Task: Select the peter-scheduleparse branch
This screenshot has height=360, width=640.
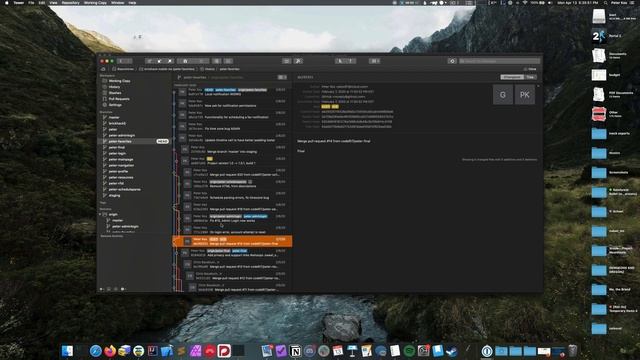Action: coord(124,189)
